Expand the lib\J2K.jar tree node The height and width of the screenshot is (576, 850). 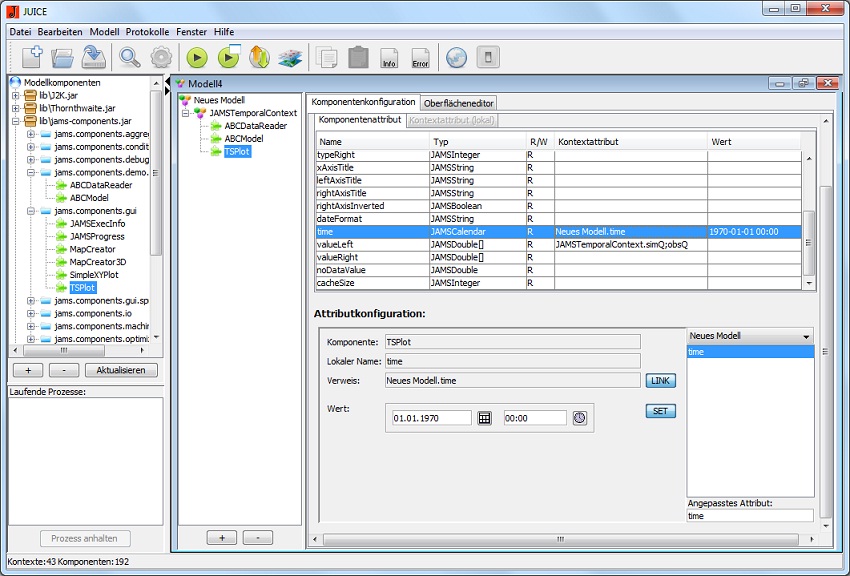pyautogui.click(x=17, y=95)
